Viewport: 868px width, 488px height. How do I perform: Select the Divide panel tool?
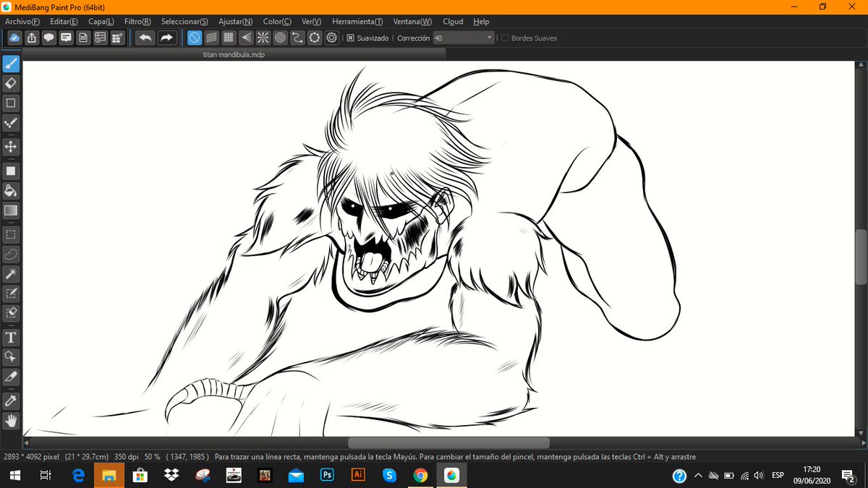click(11, 377)
